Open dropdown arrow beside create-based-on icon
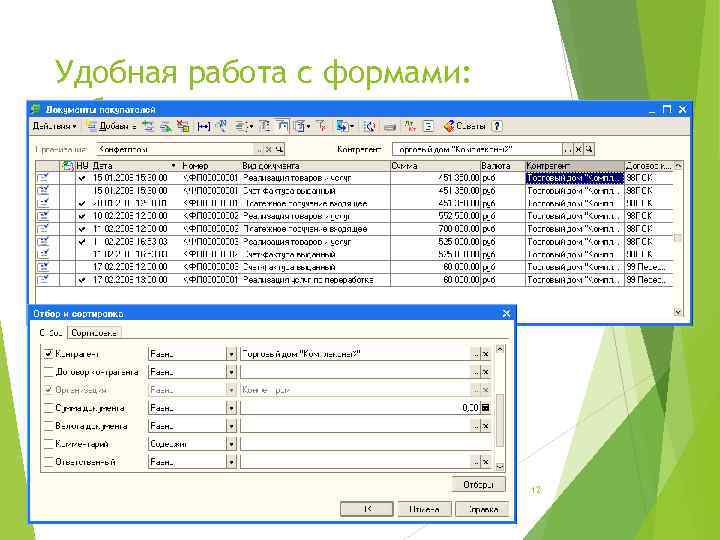720x540 pixels. click(352, 126)
